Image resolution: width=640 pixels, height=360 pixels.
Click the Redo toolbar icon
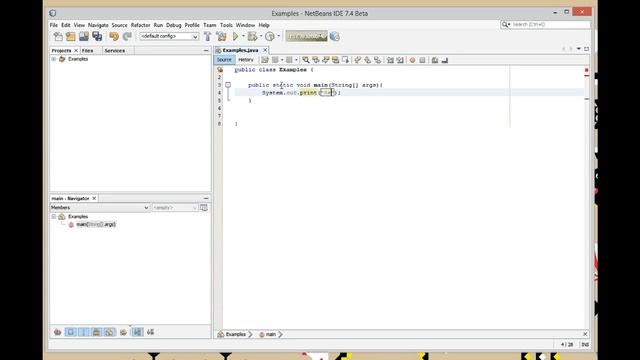127,36
